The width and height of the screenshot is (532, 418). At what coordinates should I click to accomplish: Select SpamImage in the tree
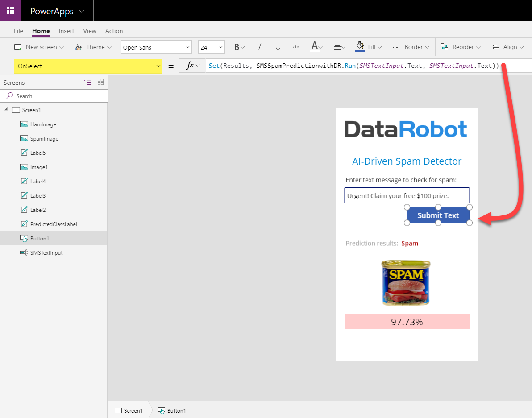tap(44, 139)
